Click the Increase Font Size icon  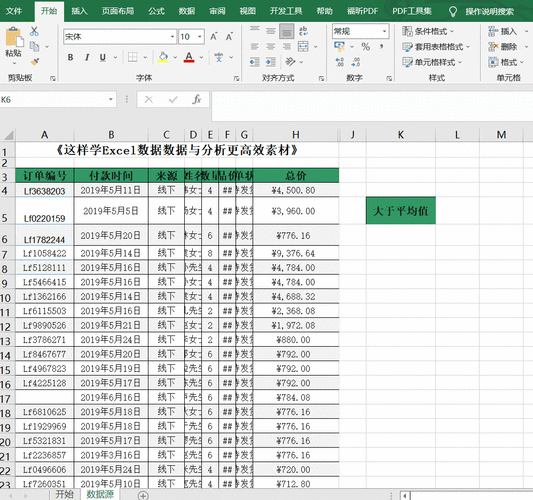point(213,36)
